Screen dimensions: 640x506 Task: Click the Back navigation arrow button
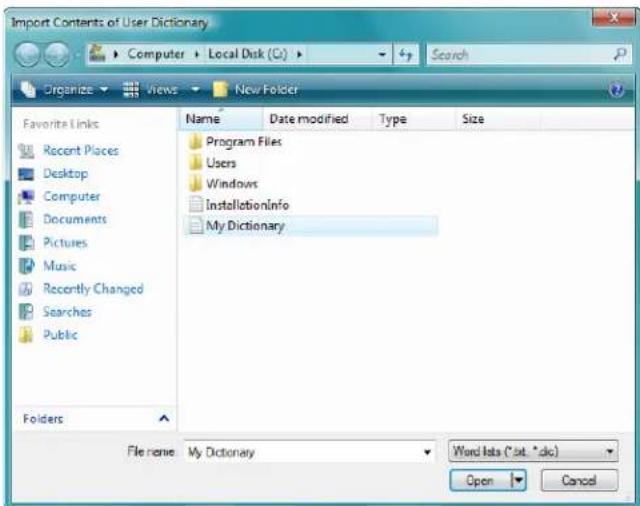(x=27, y=54)
